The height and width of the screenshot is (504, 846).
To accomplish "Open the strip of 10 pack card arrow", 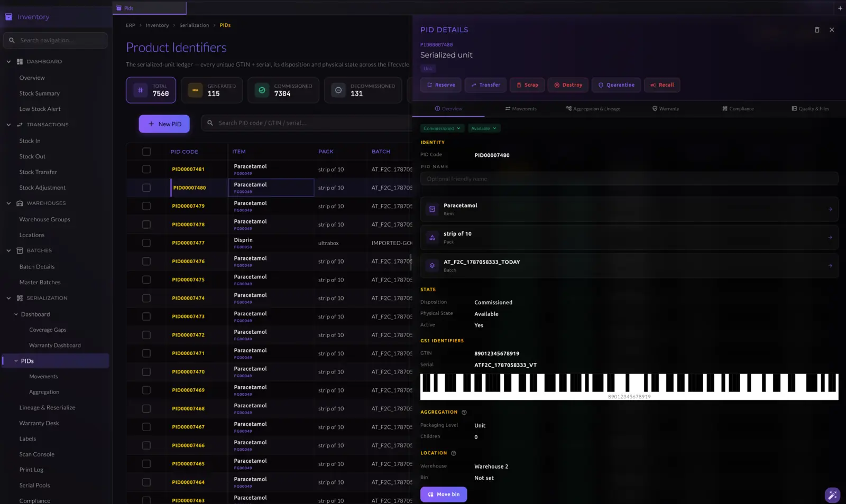I will click(x=830, y=238).
